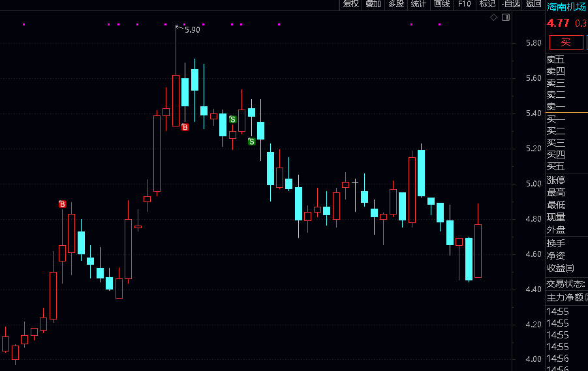Click the green S marker near 5.36
The width and height of the screenshot is (588, 371).
[x=232, y=119]
